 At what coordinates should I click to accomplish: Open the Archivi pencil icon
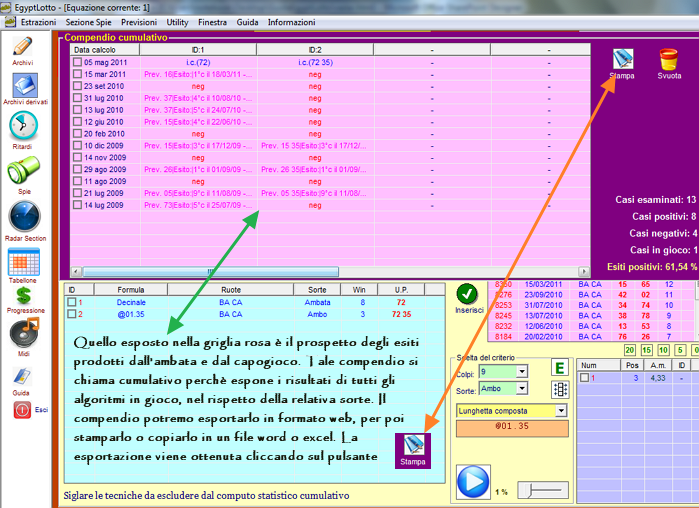click(x=23, y=47)
